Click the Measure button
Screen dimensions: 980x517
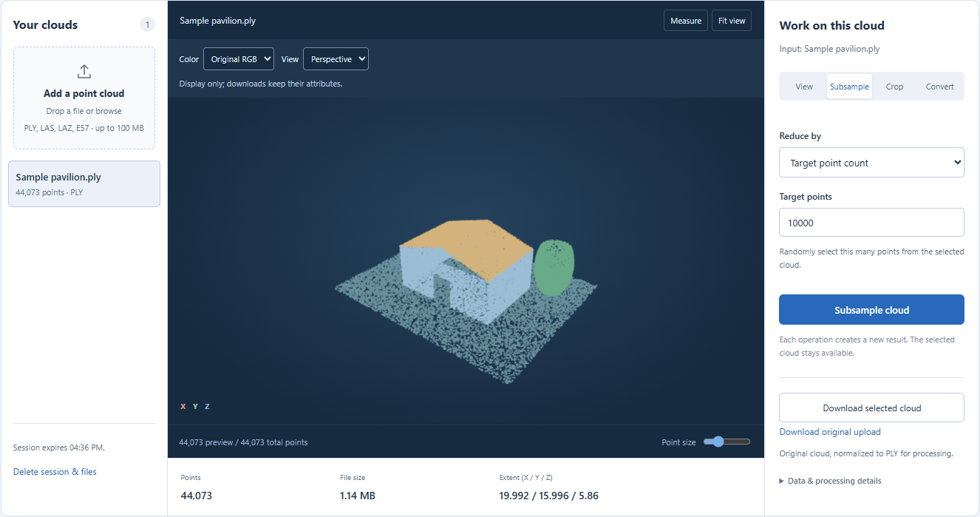tap(686, 21)
